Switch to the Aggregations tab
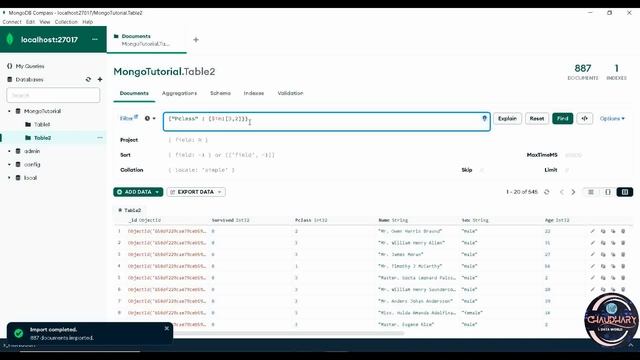 [x=179, y=93]
